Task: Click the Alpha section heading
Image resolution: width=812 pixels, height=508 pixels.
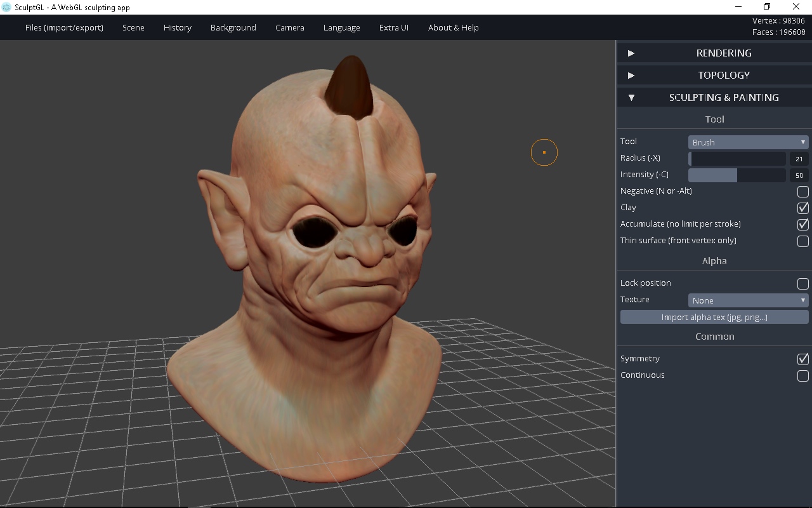Action: pos(714,261)
